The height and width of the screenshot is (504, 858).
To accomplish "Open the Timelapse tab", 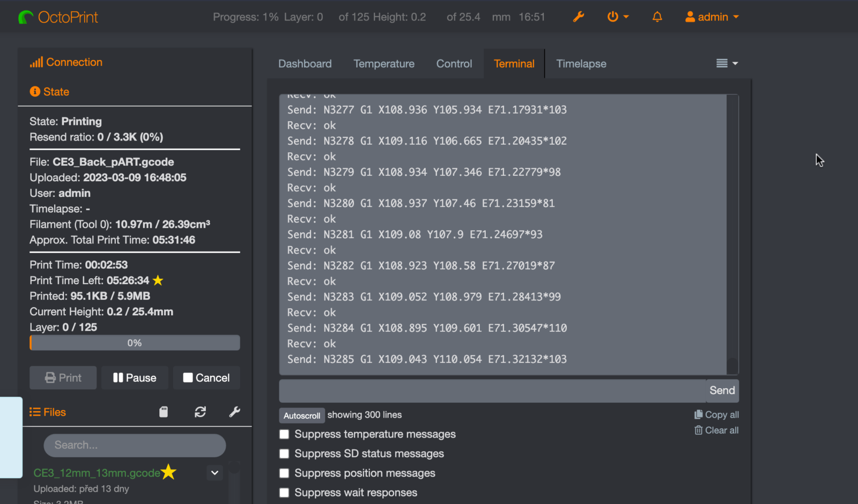I will (x=581, y=64).
